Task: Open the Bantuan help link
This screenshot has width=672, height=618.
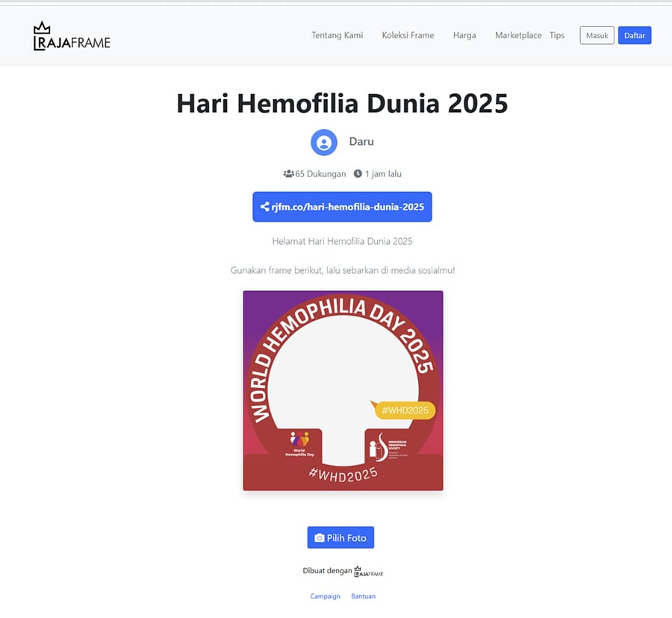Action: click(x=363, y=596)
